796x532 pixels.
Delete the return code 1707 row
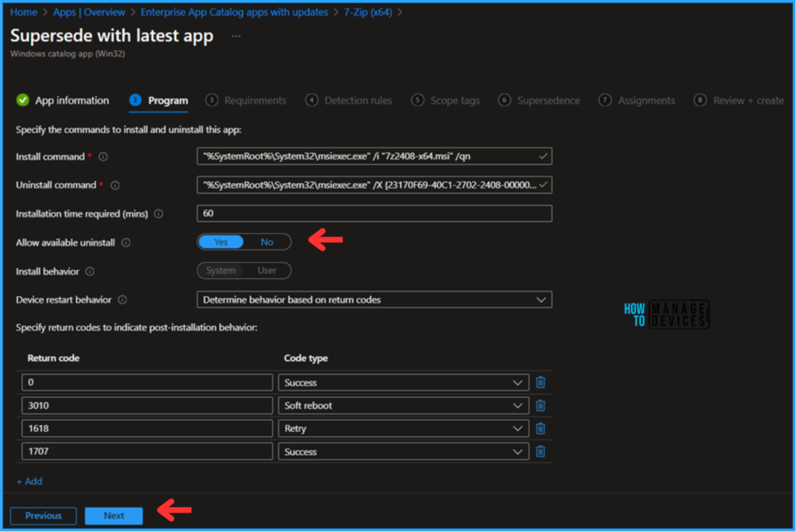541,451
